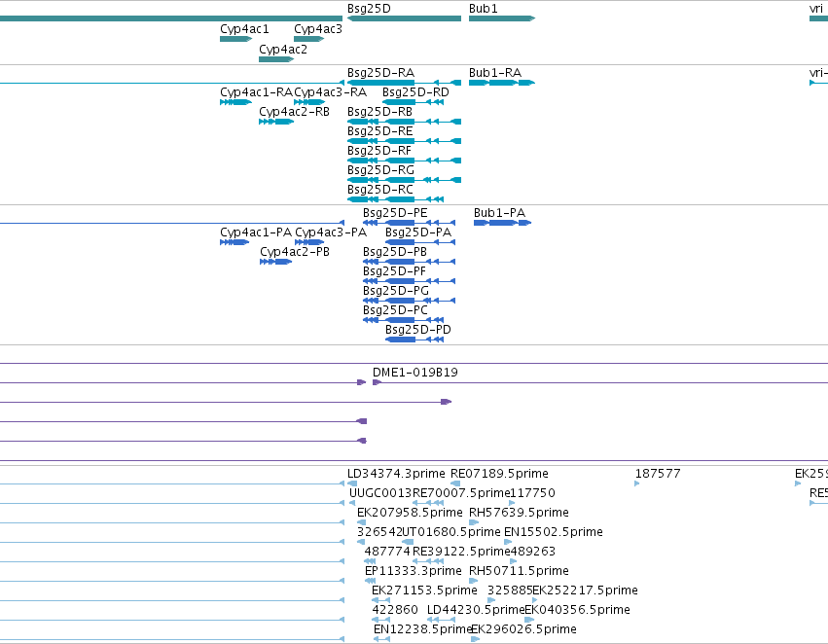Select the vri gene label
The image size is (828, 644).
[816, 9]
